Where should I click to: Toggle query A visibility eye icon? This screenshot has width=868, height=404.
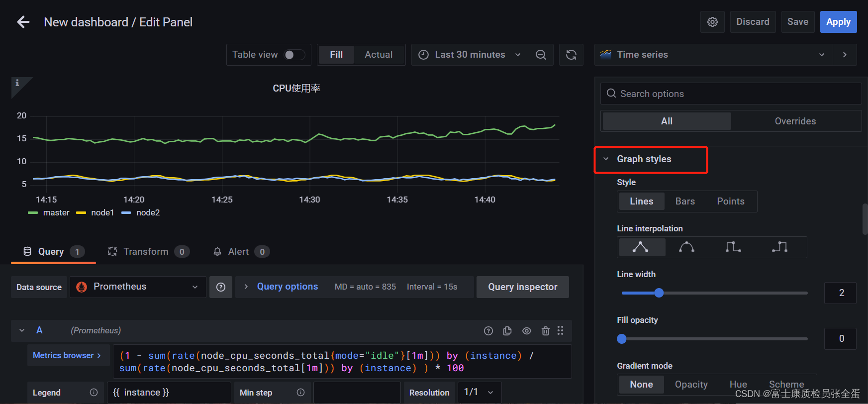coord(527,331)
